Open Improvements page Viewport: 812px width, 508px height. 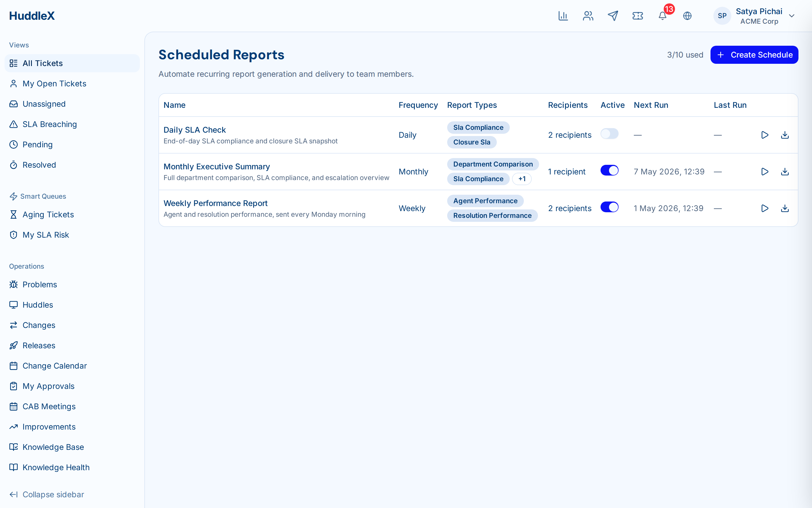click(72, 427)
